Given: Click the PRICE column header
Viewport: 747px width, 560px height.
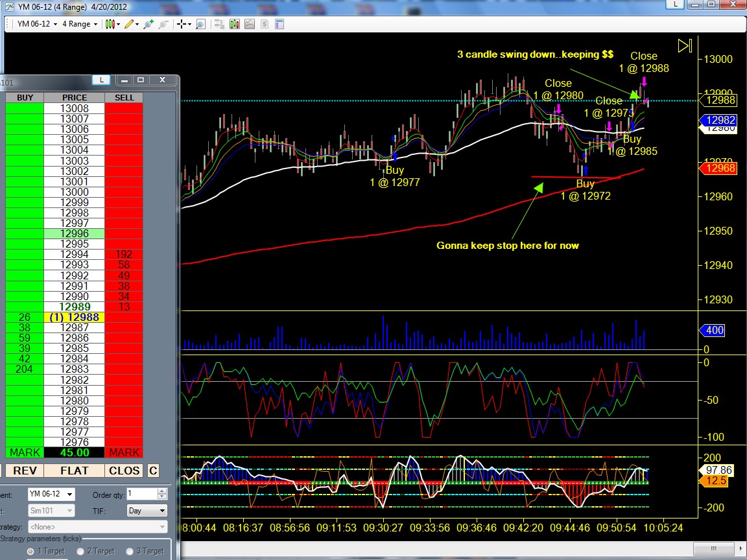Looking at the screenshot, I should (x=75, y=98).
